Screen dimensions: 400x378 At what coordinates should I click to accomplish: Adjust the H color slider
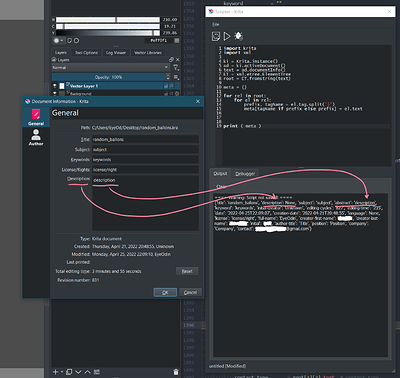coord(108,20)
